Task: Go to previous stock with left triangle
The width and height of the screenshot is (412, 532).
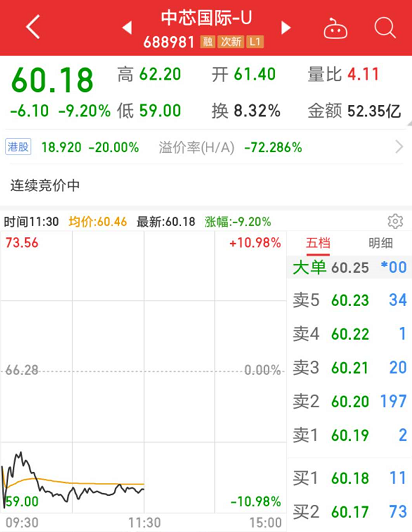Action: click(127, 28)
